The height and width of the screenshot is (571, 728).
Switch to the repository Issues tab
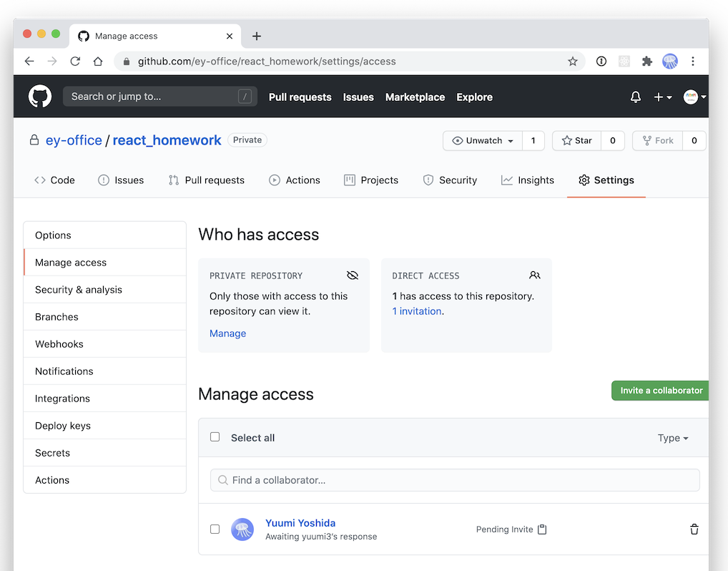[x=121, y=180]
